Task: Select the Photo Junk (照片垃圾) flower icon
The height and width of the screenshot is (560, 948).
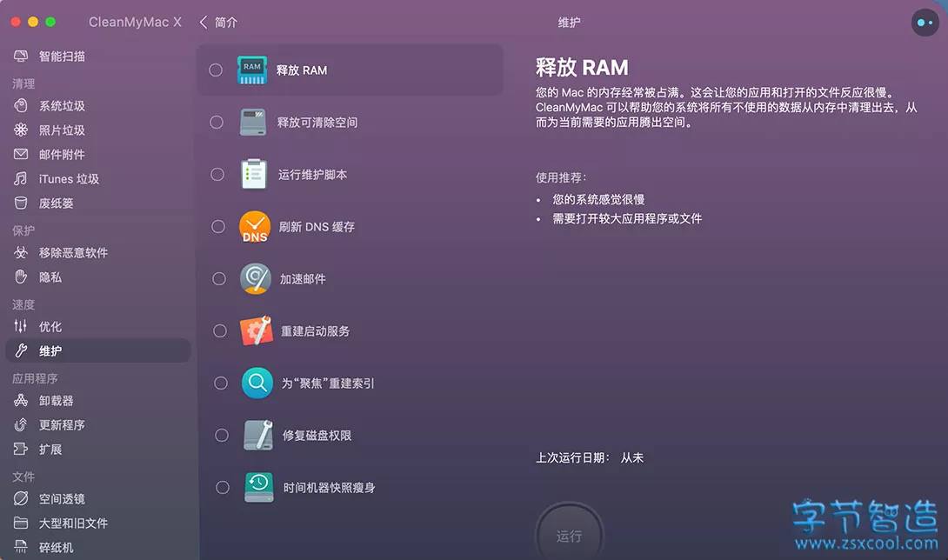Action: [21, 130]
